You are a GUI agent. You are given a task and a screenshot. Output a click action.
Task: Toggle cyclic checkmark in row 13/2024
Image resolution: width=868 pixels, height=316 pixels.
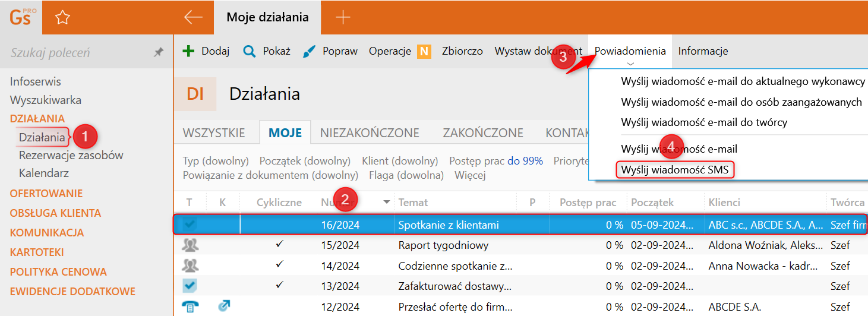point(280,285)
